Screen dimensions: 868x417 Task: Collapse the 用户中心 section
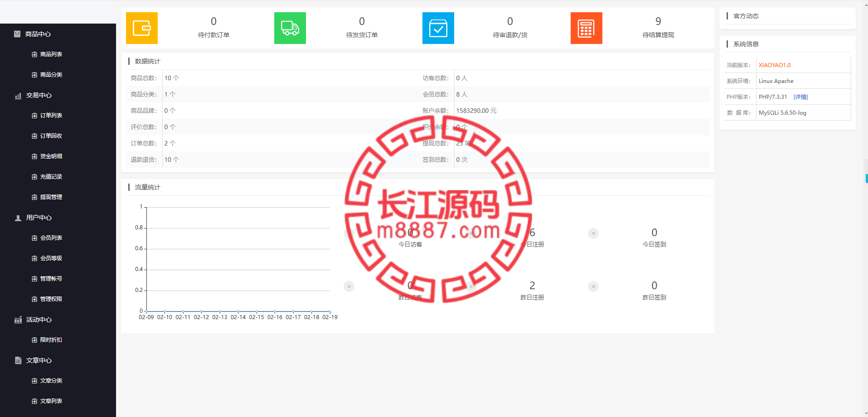[x=39, y=218]
